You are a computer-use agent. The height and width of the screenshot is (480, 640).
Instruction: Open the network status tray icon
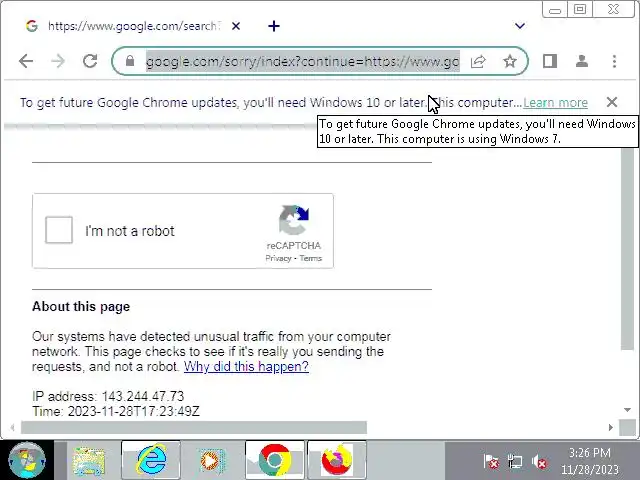(x=515, y=462)
